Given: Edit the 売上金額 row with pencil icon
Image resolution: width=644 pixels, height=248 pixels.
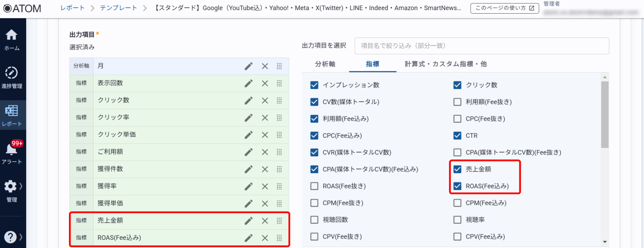Looking at the screenshot, I should pos(249,221).
